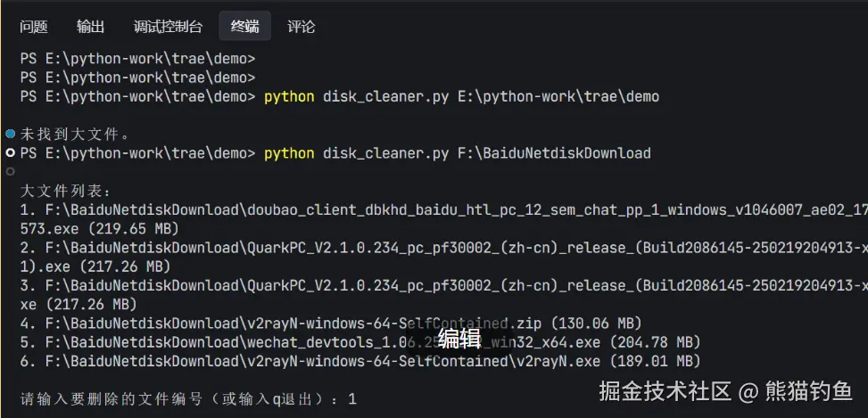Click the 请输入要删除的文件编号 prompt input
Viewport: 868px width, 418px height.
point(188,398)
